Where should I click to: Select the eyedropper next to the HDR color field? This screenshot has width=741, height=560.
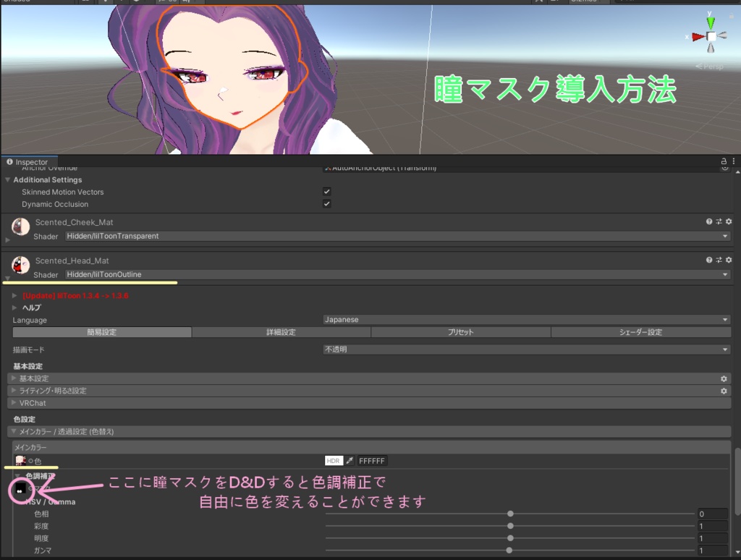[350, 460]
